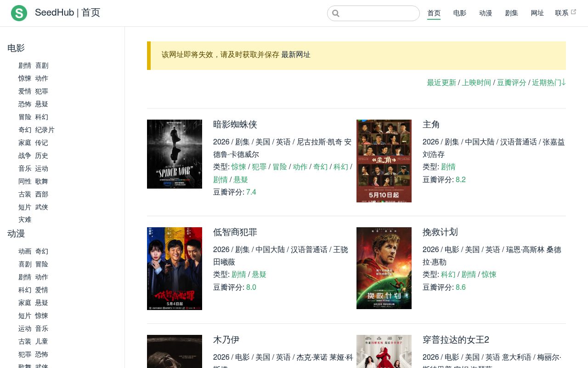588x368 pixels.
Task: Click 剧情 genre tag under 主角
Action: coord(448,167)
